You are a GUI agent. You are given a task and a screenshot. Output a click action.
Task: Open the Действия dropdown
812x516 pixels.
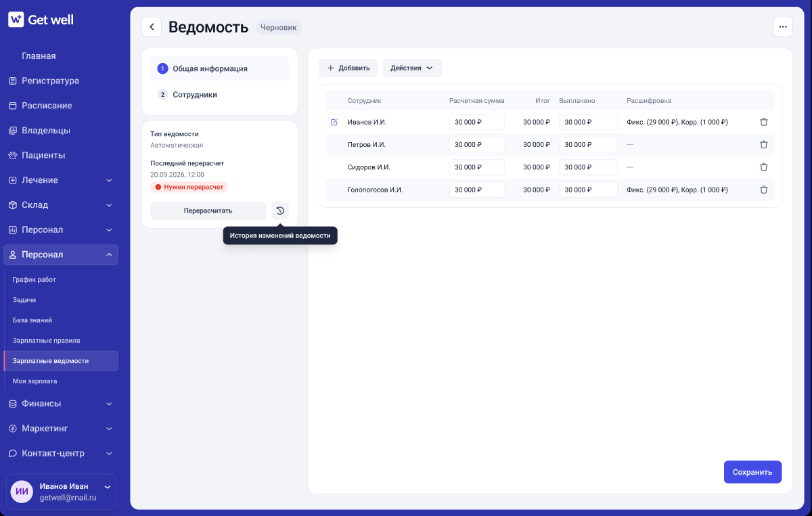click(412, 68)
